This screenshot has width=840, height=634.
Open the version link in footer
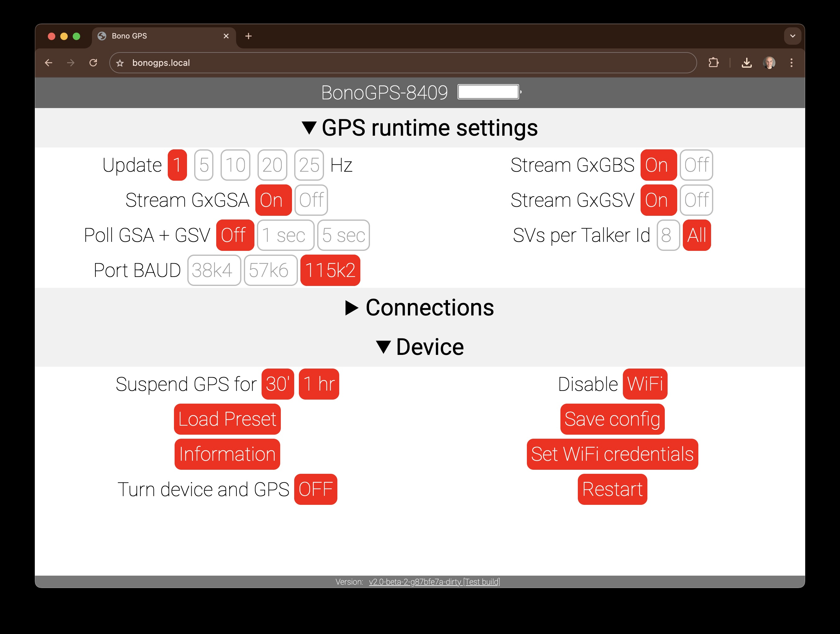click(434, 582)
